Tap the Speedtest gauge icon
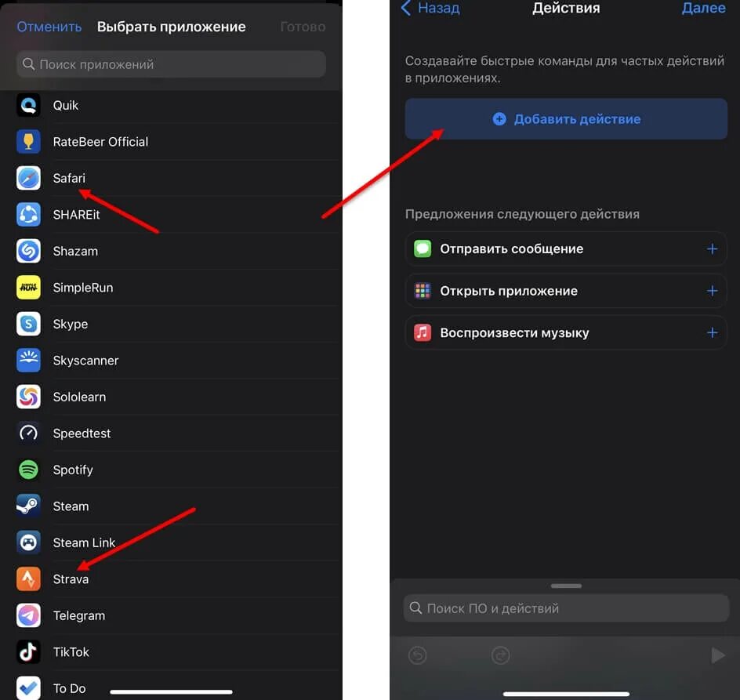The width and height of the screenshot is (740, 700). 28,433
